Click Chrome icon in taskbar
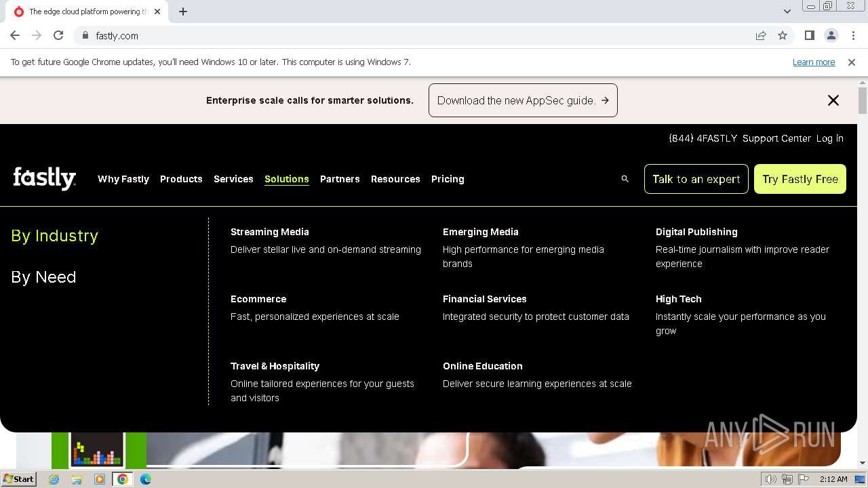868x488 pixels. click(x=123, y=479)
